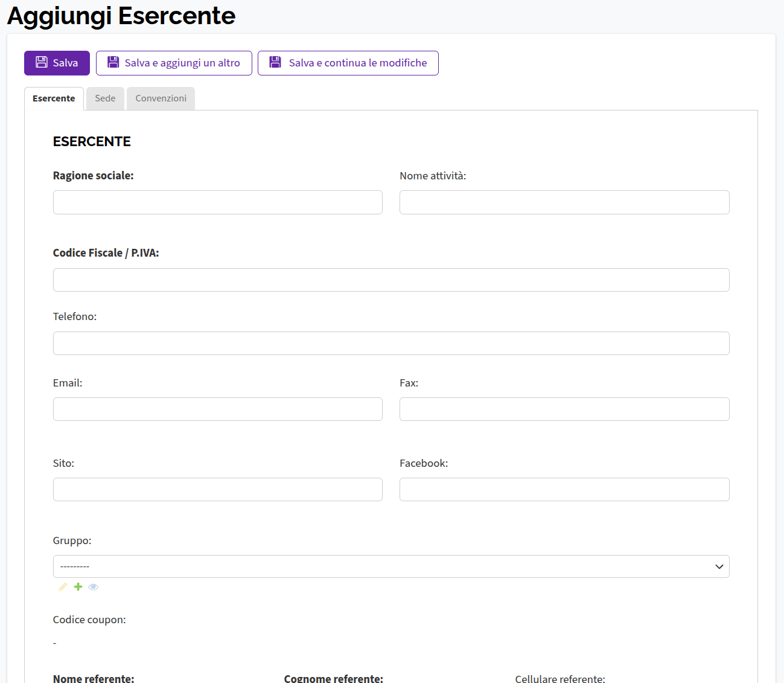Go to the Convenzioni tab

[x=161, y=98]
